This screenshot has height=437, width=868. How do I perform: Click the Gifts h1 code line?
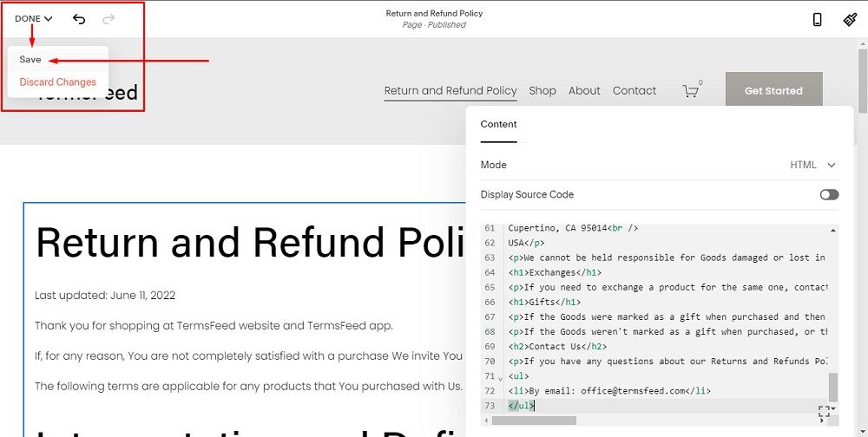[x=544, y=302]
